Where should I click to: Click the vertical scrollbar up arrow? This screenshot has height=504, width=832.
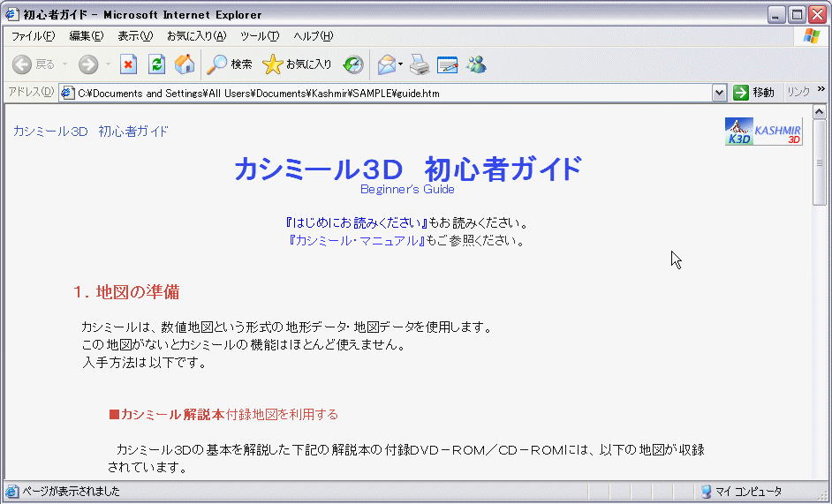(x=820, y=111)
